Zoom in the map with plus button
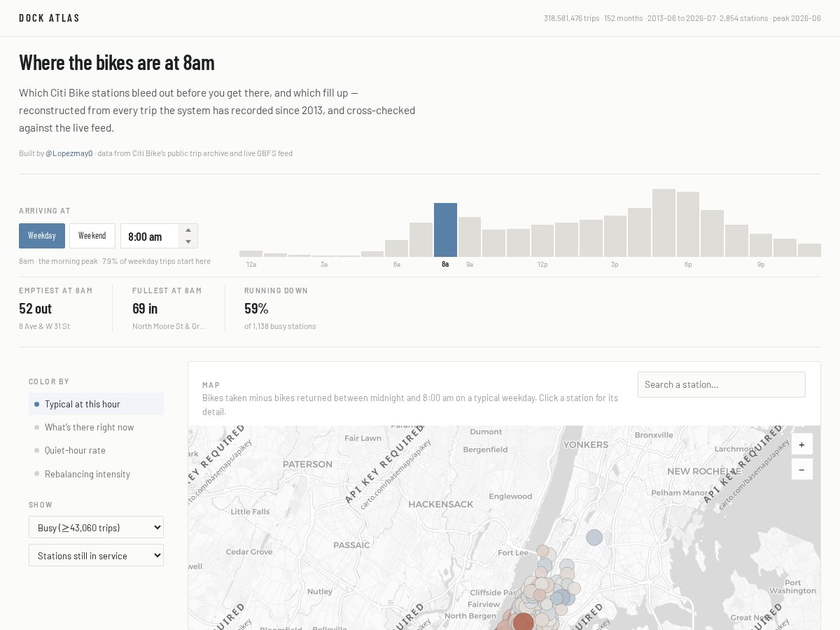Viewport: 840px width, 630px height. pyautogui.click(x=802, y=444)
